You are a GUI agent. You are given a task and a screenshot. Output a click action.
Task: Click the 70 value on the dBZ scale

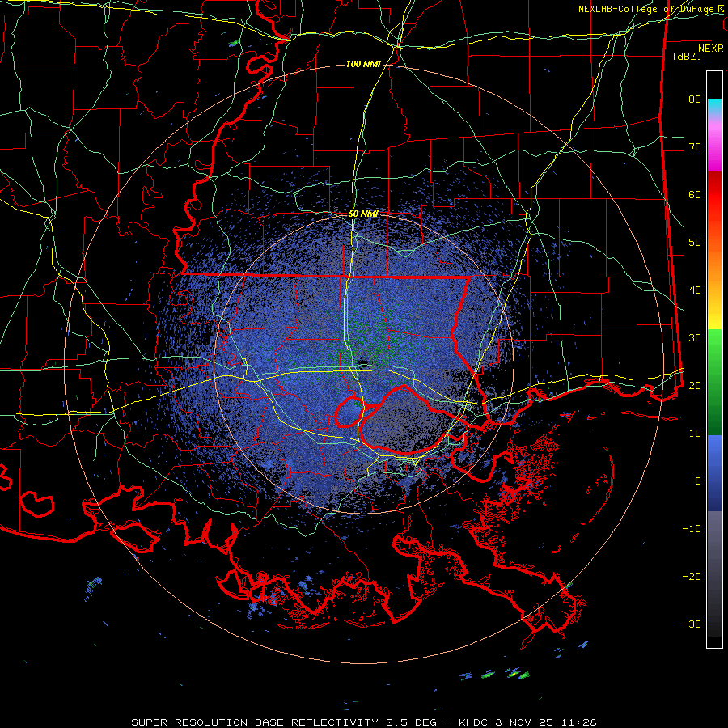coord(695,146)
